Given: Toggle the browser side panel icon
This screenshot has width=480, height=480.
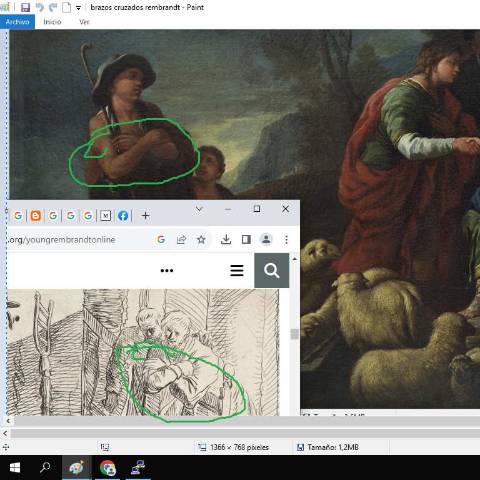Looking at the screenshot, I should pos(246,239).
